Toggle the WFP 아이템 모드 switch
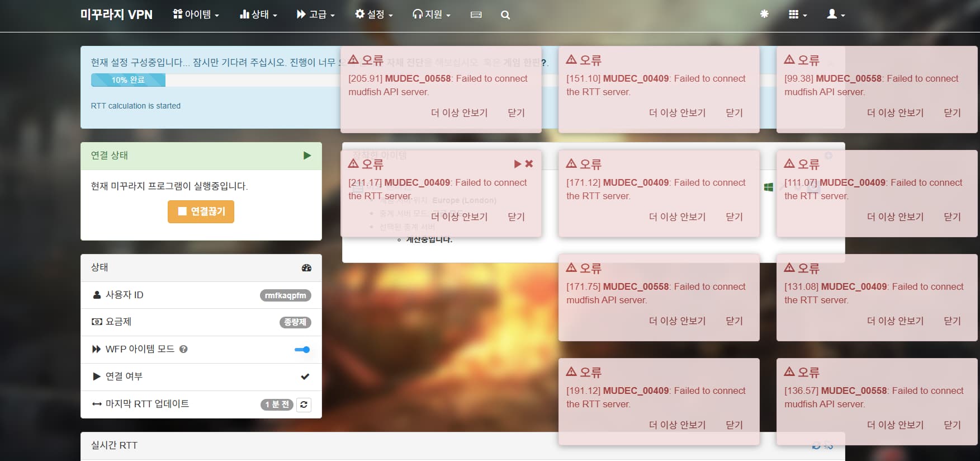The height and width of the screenshot is (461, 980). [x=302, y=350]
